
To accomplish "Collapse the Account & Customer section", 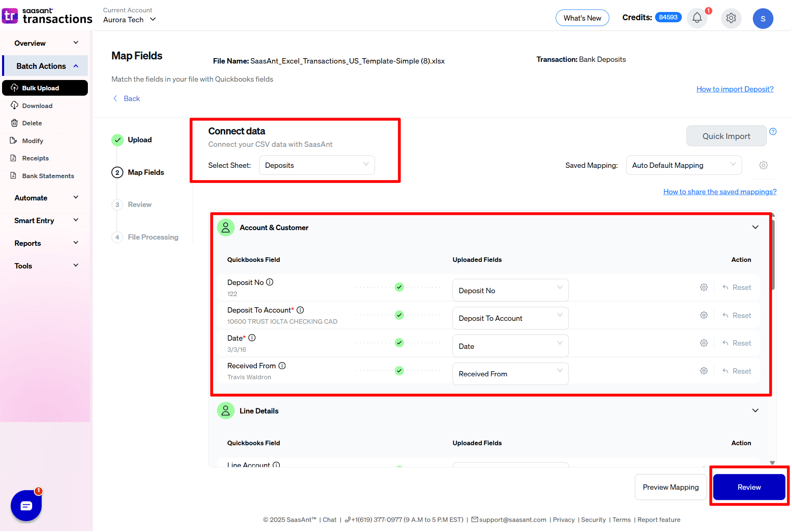I will [x=755, y=227].
